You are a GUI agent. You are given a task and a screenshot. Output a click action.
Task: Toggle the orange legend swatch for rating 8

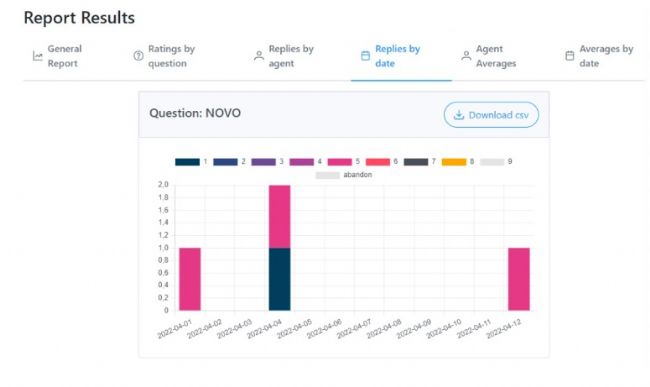[454, 162]
